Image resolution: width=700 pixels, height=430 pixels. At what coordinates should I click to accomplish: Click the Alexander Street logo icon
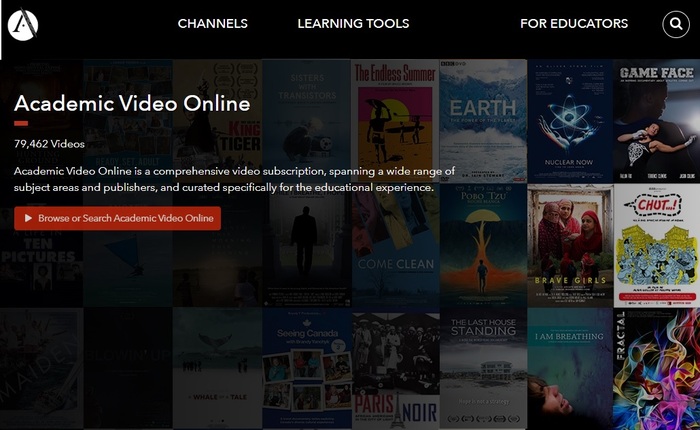click(22, 24)
